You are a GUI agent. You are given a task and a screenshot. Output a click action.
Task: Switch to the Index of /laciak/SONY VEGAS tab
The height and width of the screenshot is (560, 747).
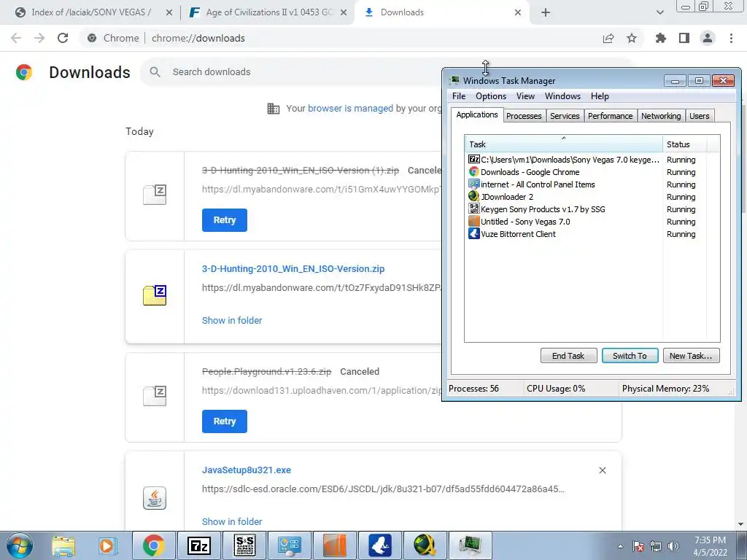point(90,12)
